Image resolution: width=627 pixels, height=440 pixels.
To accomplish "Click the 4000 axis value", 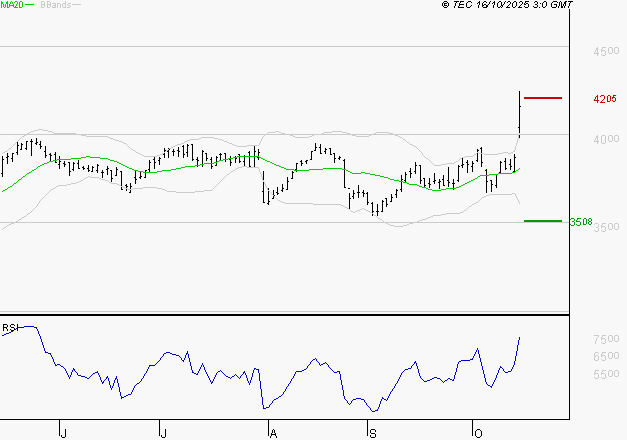I will (x=606, y=140).
